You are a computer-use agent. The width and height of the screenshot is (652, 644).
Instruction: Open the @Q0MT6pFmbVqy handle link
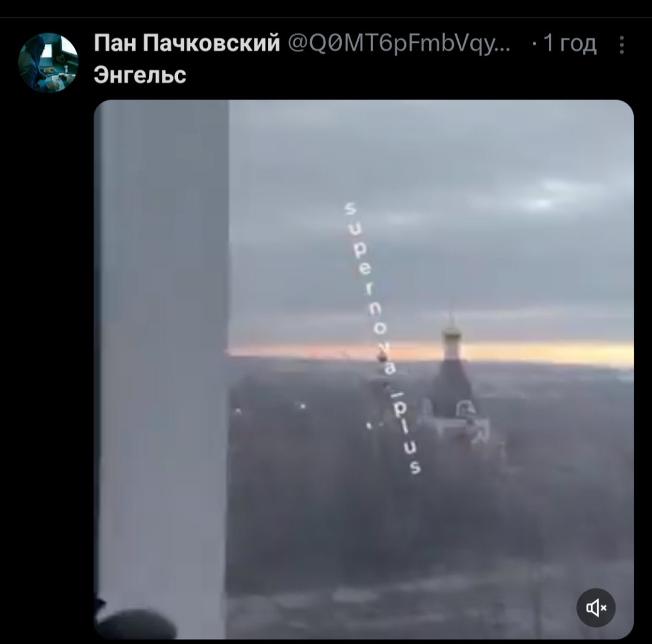[399, 43]
